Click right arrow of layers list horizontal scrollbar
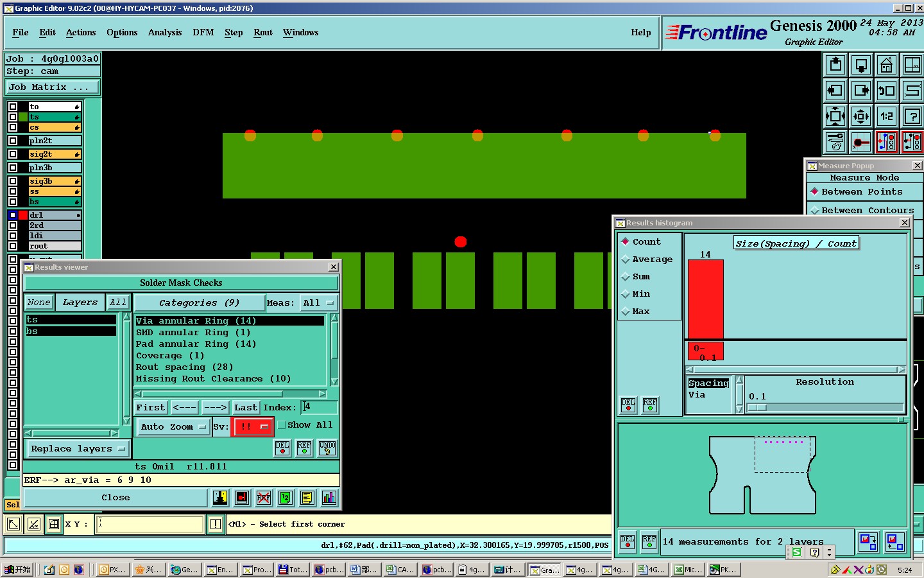 tap(114, 433)
